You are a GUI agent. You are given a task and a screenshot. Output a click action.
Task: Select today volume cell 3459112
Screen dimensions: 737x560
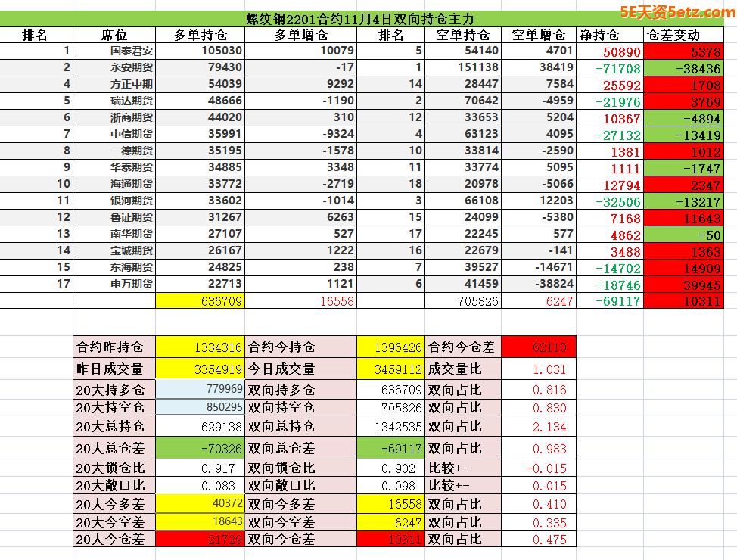[x=390, y=369]
